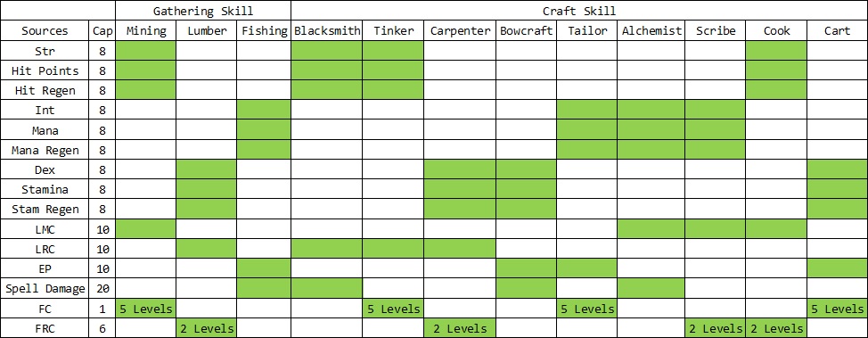Select the 2 Levels cell under Carpenter
This screenshot has width=868, height=338.
point(460,328)
